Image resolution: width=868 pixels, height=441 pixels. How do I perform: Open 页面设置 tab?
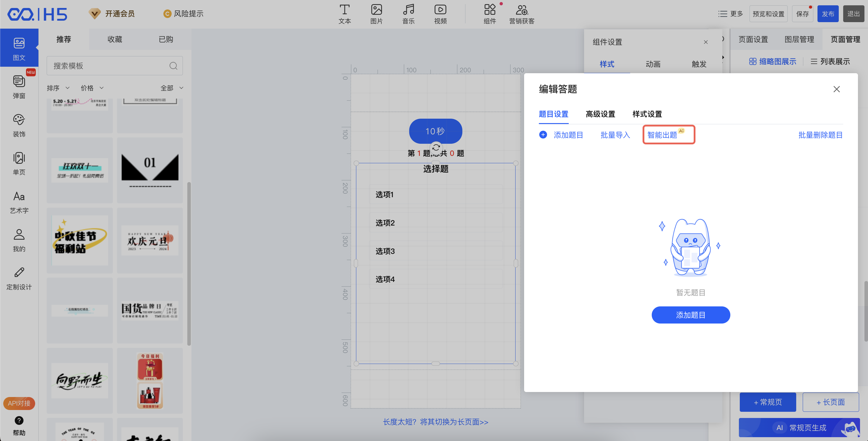click(x=753, y=39)
